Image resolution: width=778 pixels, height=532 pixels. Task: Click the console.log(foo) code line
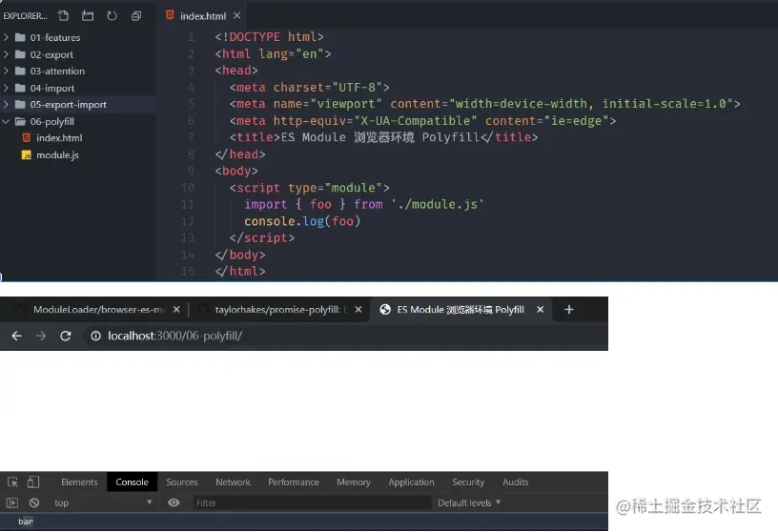[302, 221]
